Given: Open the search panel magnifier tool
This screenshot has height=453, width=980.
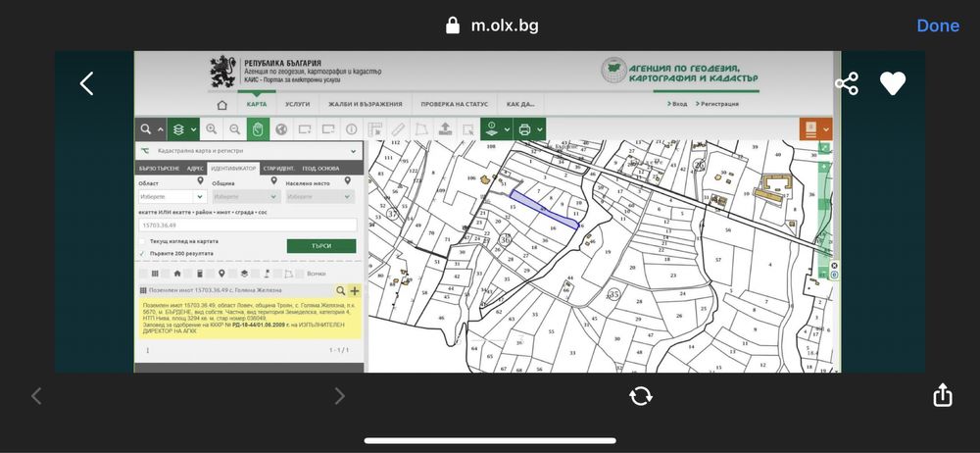Looking at the screenshot, I should [x=146, y=129].
